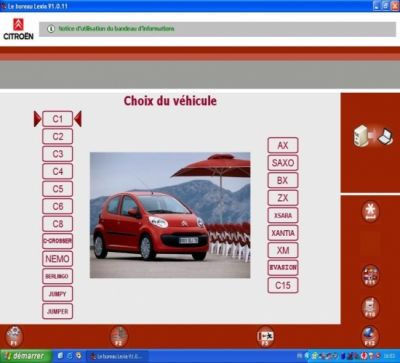Click the computer connection icon in right panel
The width and height of the screenshot is (400, 363).
point(373,136)
